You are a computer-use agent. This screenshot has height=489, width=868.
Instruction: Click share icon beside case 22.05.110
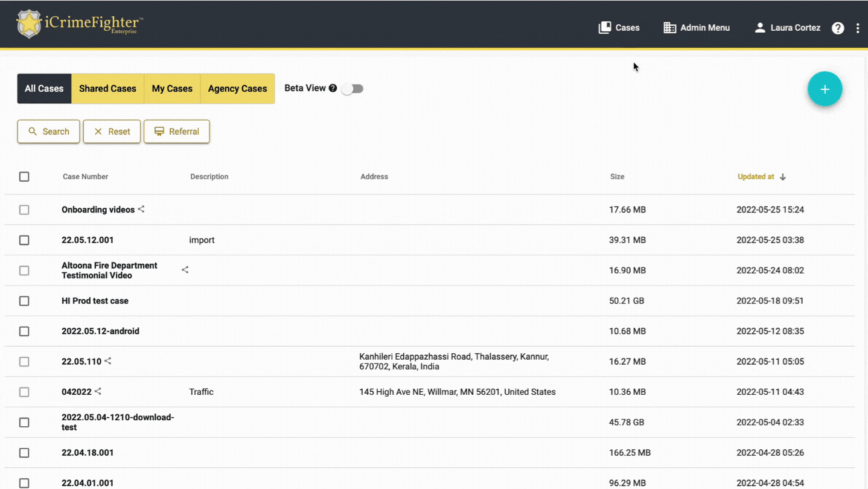108,361
